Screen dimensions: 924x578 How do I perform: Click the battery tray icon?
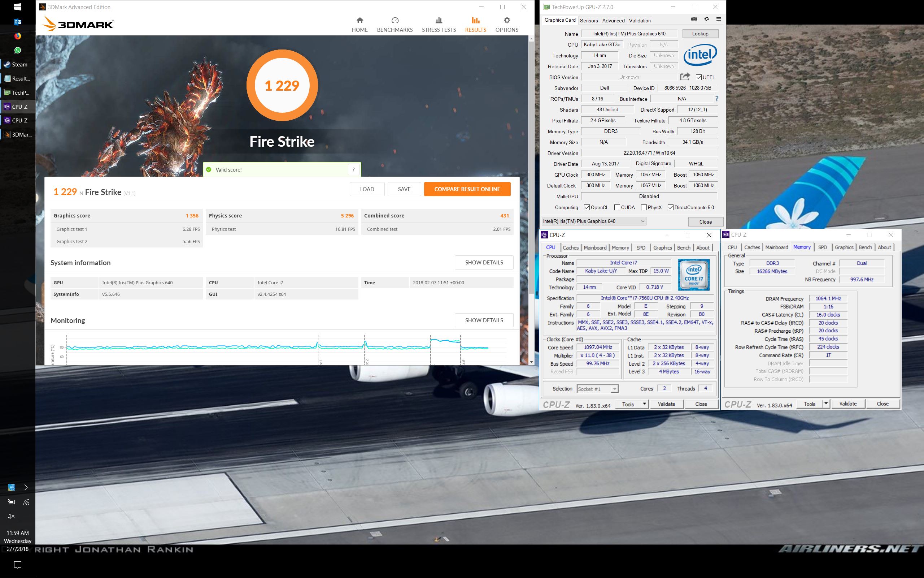tap(12, 502)
